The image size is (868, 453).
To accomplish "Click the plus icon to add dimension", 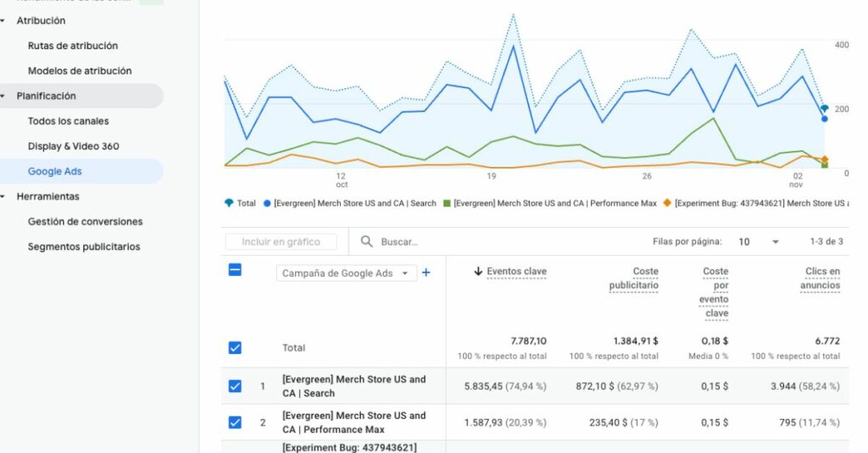I will point(426,273).
